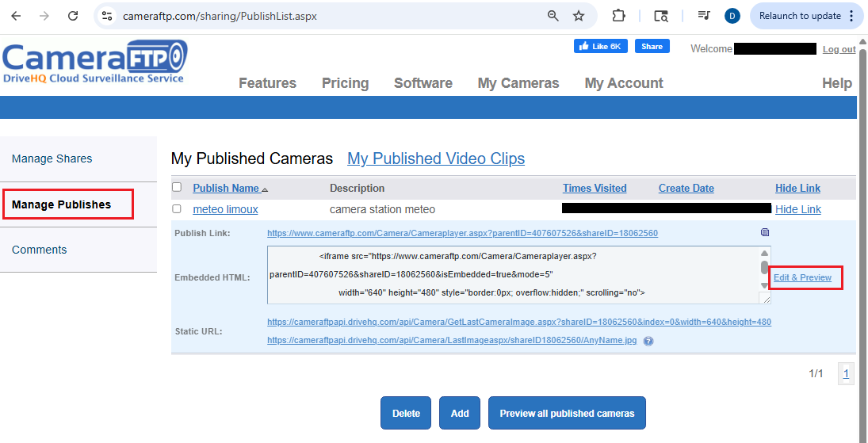Sort the list by Publish Name column
This screenshot has width=868, height=443.
(226, 189)
